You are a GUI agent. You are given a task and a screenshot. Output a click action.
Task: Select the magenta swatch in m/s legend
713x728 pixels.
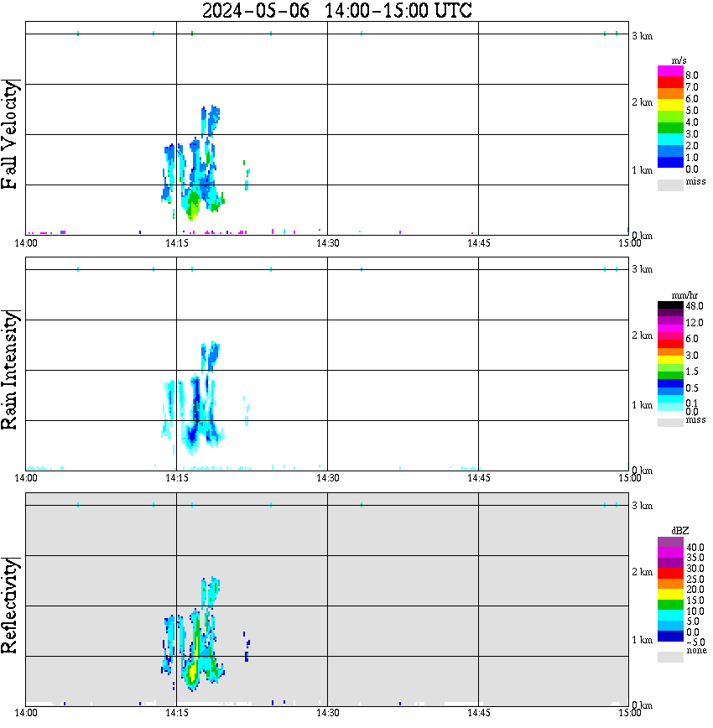click(670, 71)
